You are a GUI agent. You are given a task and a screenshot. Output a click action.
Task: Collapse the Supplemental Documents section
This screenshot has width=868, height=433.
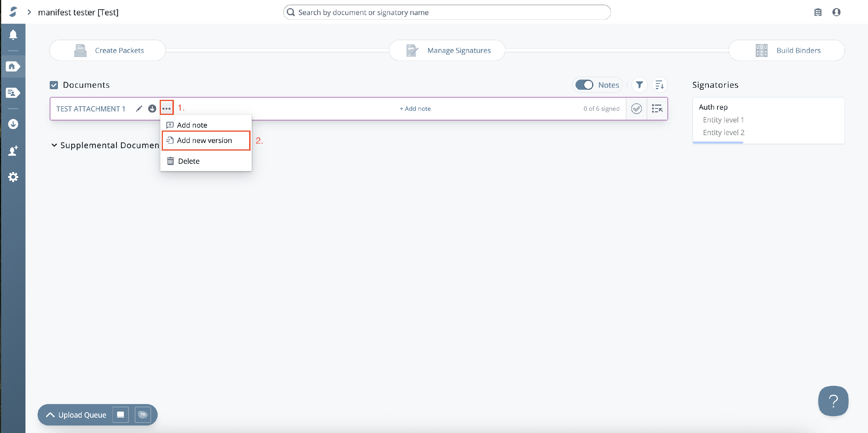pyautogui.click(x=54, y=145)
